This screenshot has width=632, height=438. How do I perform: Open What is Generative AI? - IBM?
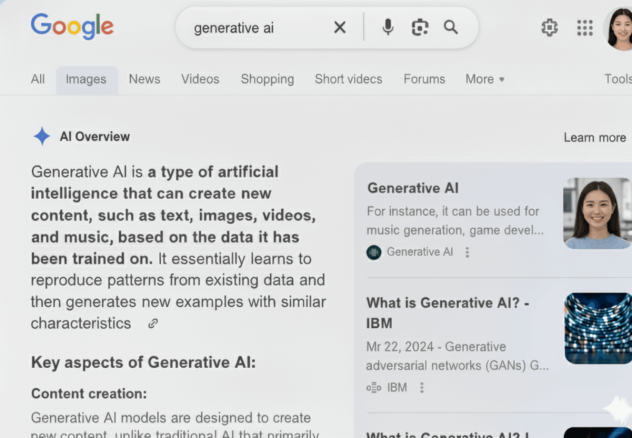tap(447, 313)
